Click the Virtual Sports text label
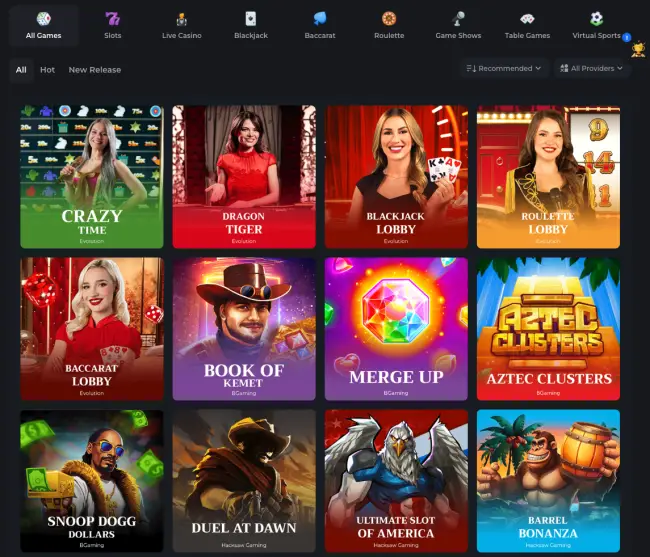The height and width of the screenshot is (557, 650). 596,36
